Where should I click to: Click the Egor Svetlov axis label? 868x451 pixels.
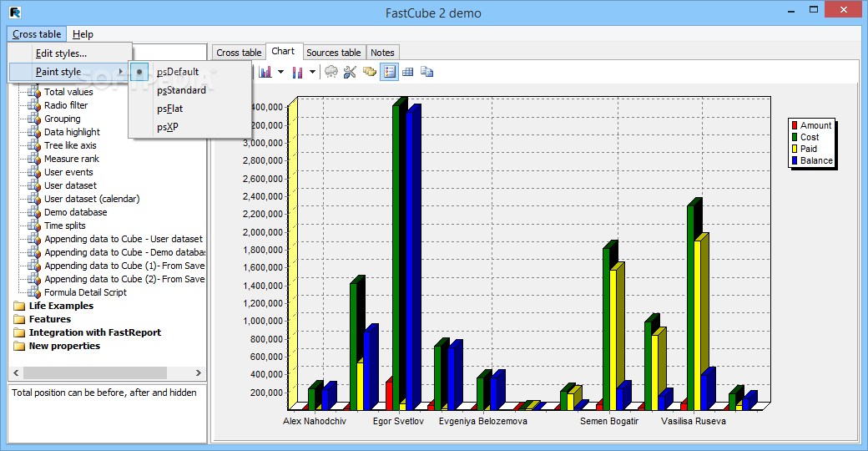398,421
